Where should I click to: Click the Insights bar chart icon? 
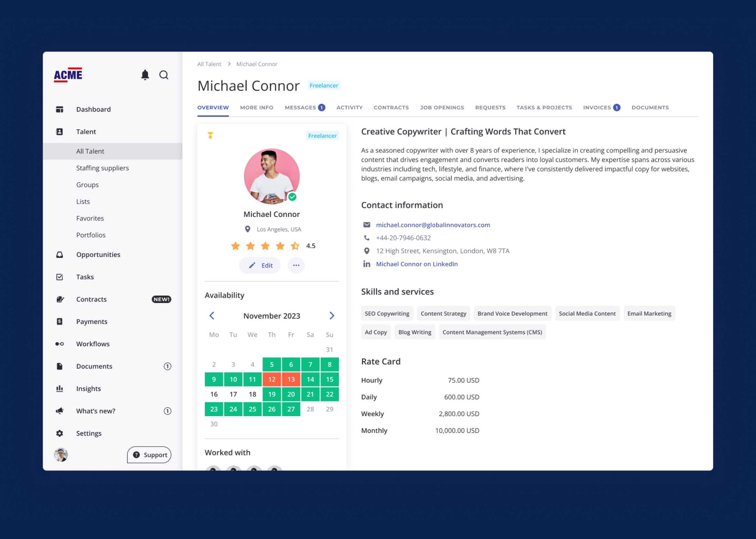tap(60, 389)
